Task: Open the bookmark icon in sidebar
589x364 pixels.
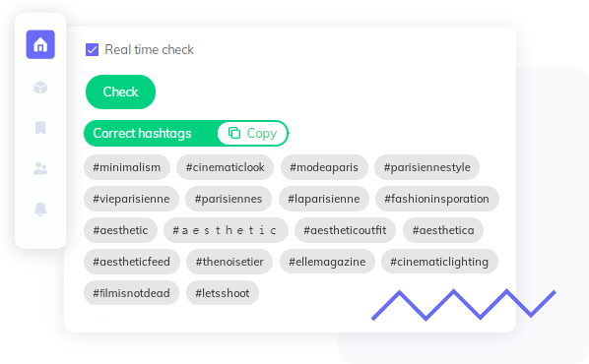Action: coord(40,128)
